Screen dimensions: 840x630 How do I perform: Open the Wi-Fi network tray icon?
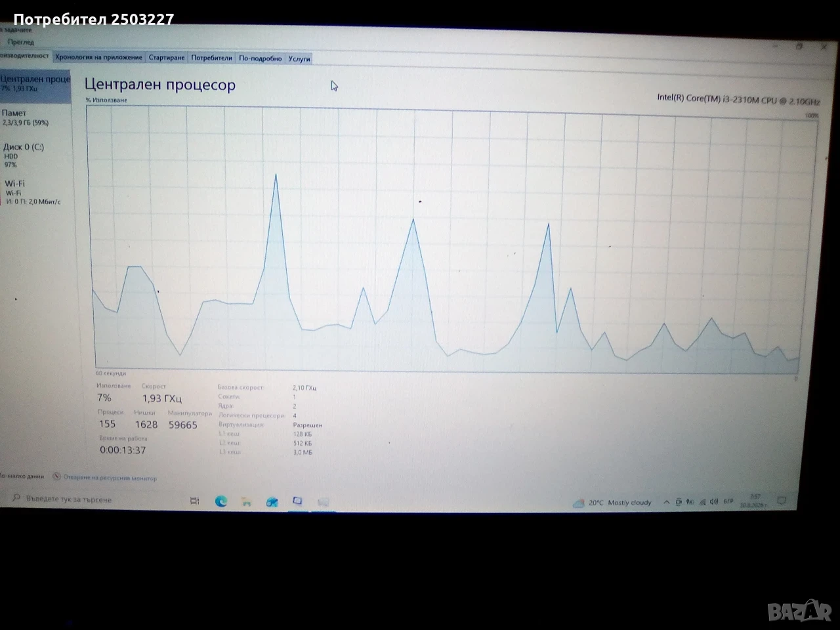point(702,502)
